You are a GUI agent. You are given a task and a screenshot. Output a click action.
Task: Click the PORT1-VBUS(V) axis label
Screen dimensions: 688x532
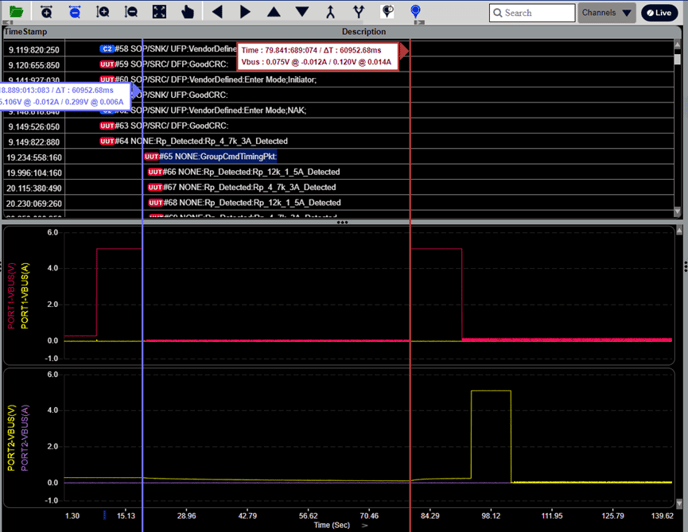(11, 295)
